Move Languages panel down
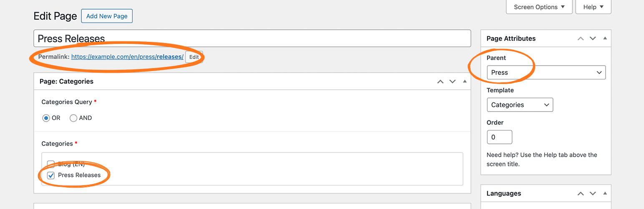This screenshot has height=209, width=644. point(593,194)
